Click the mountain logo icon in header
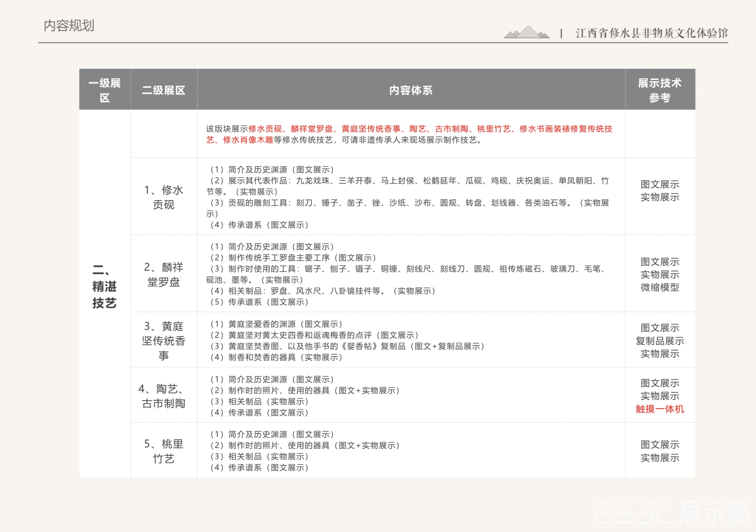 click(527, 32)
